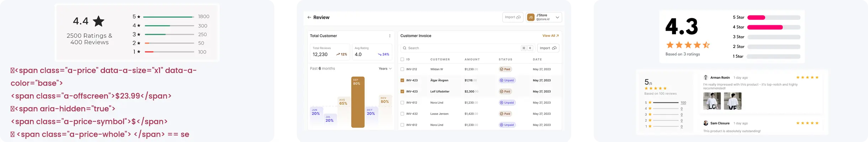
Task: Click the Import button next to J'Store
Action: point(513,17)
